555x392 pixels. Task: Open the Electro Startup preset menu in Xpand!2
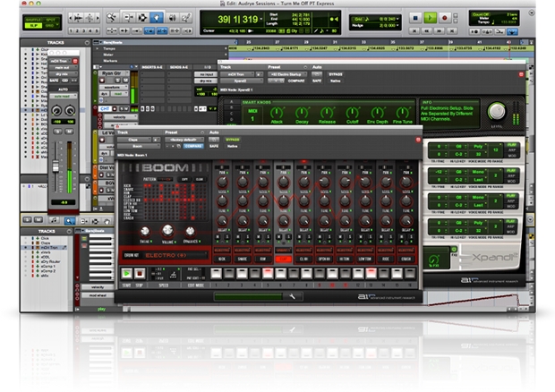click(x=287, y=74)
